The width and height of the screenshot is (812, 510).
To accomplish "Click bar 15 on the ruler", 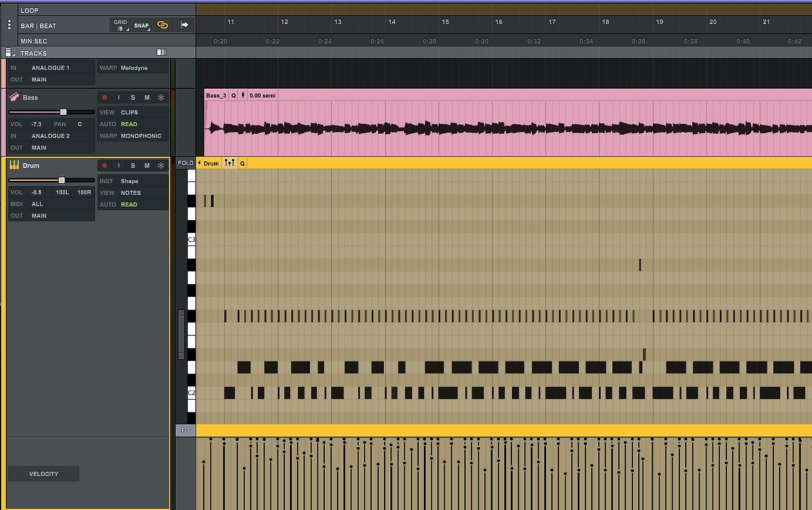I will pyautogui.click(x=445, y=22).
